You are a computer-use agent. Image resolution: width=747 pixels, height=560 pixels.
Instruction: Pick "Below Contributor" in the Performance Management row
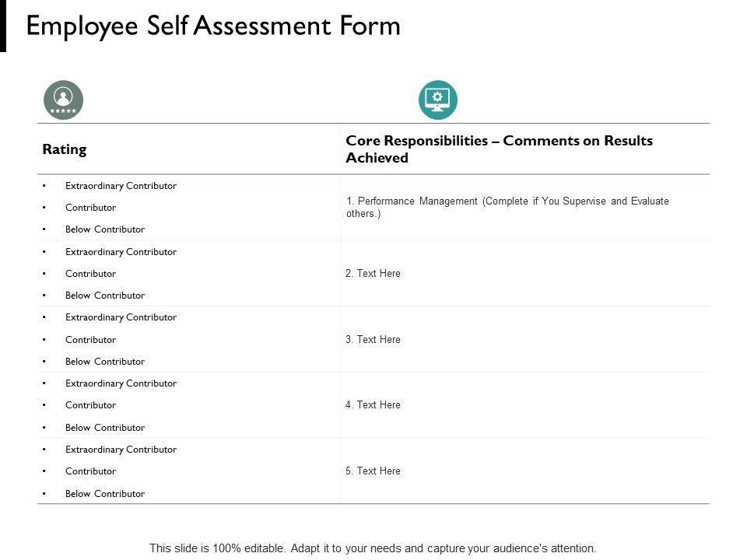coord(105,229)
